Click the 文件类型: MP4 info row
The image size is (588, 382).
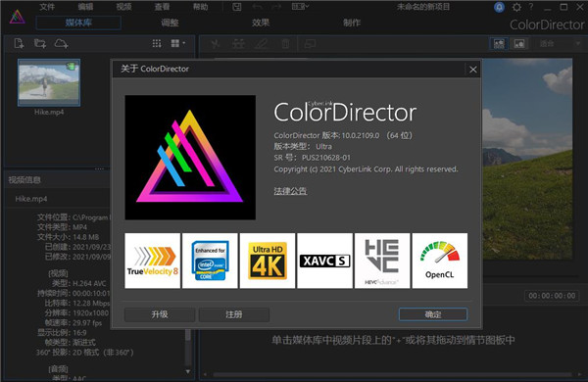tap(63, 227)
